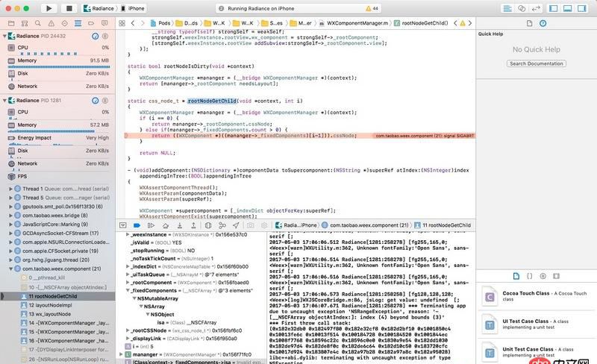
Task: Open the Report navigator tab
Action: click(x=104, y=23)
